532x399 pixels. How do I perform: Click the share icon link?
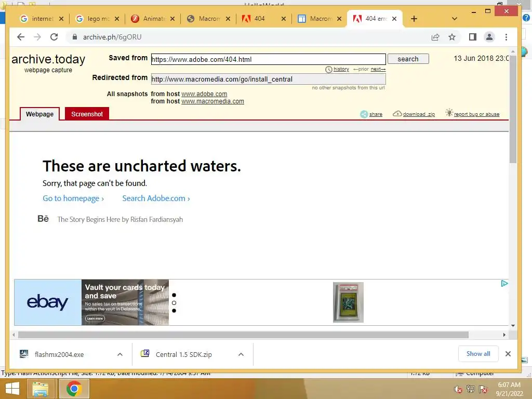(x=371, y=114)
